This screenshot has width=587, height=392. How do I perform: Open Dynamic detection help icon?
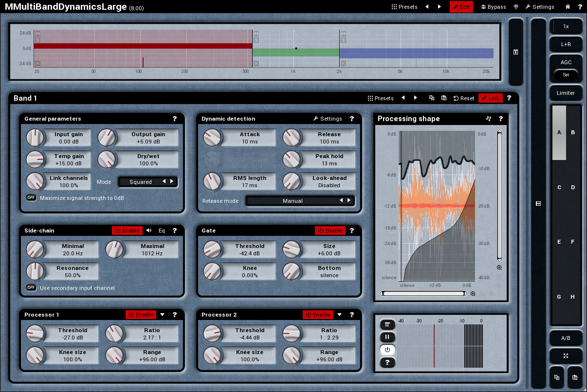click(x=352, y=119)
